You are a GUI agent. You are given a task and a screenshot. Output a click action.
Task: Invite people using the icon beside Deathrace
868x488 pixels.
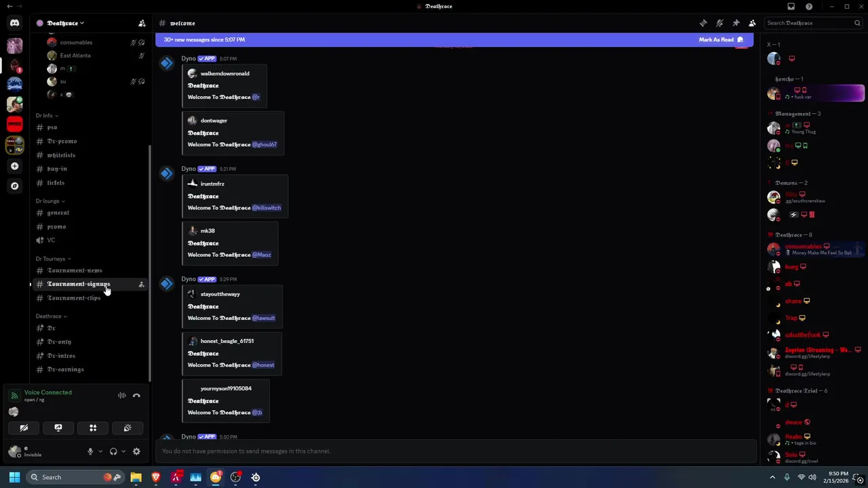[x=142, y=23]
